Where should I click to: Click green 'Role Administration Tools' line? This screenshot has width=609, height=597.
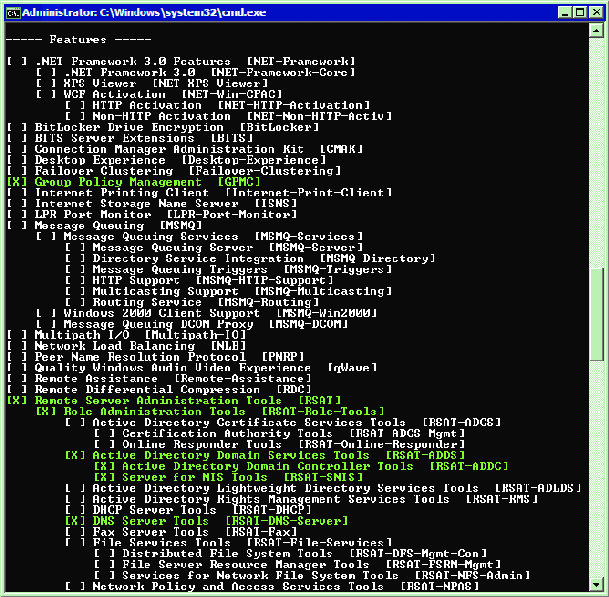point(210,411)
